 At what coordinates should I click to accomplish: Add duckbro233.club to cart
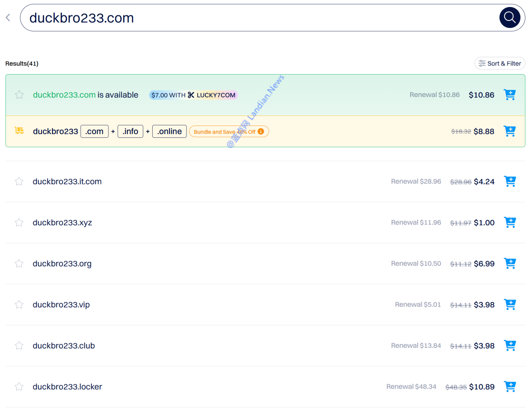(x=510, y=346)
